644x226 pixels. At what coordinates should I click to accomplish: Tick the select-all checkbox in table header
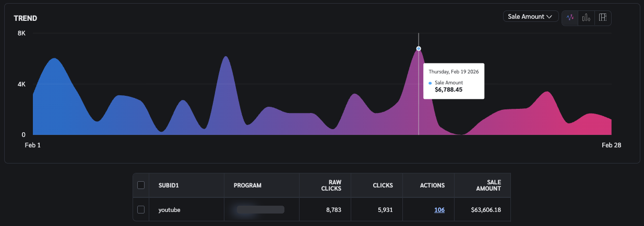[x=140, y=185]
